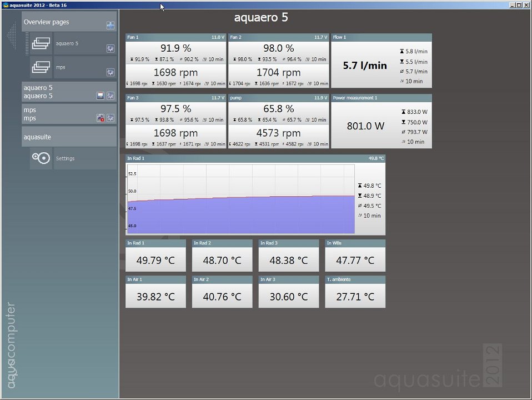This screenshot has width=532, height=400.
Task: Click the aquasuite 2012 - Beta 16 title
Action: click(38, 5)
